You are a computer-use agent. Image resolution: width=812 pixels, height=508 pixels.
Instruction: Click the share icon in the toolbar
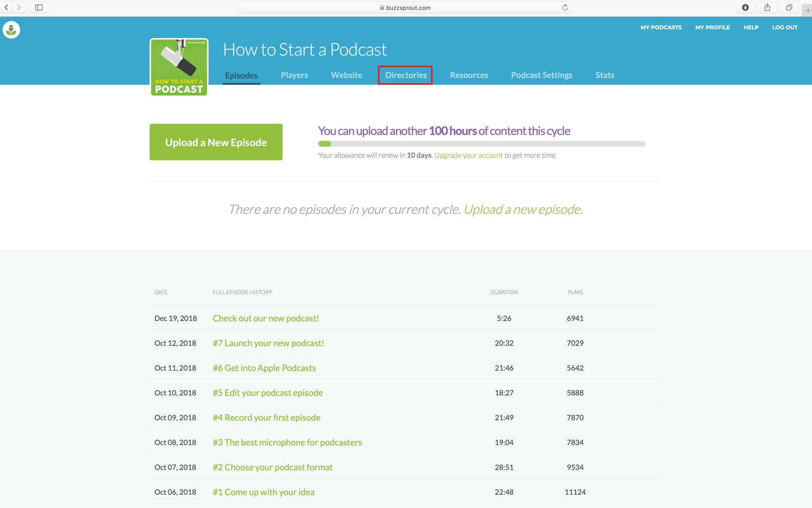(x=768, y=7)
